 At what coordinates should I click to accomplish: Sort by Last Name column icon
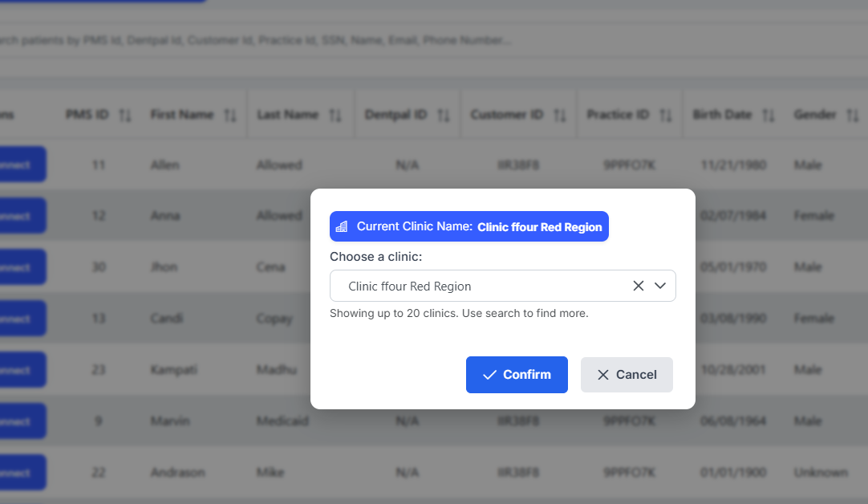pos(335,116)
